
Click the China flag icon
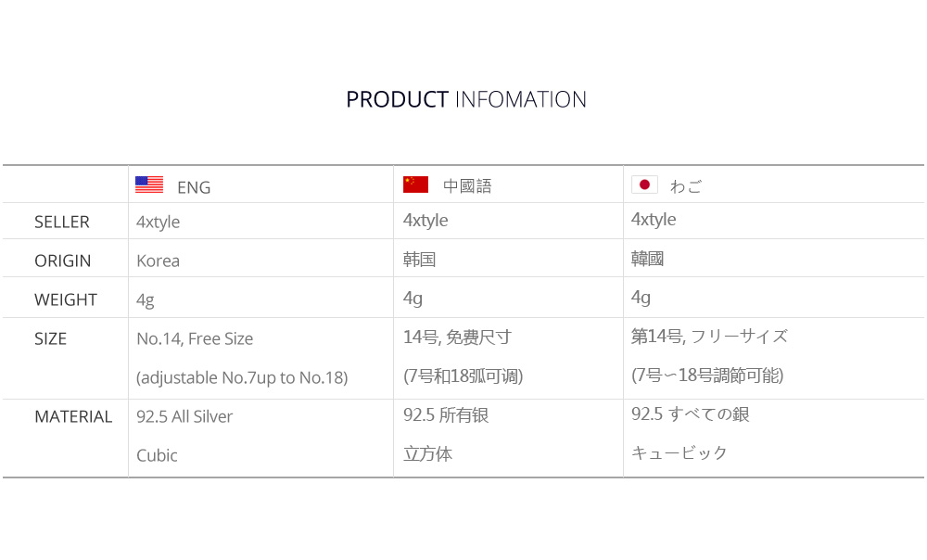tap(415, 185)
